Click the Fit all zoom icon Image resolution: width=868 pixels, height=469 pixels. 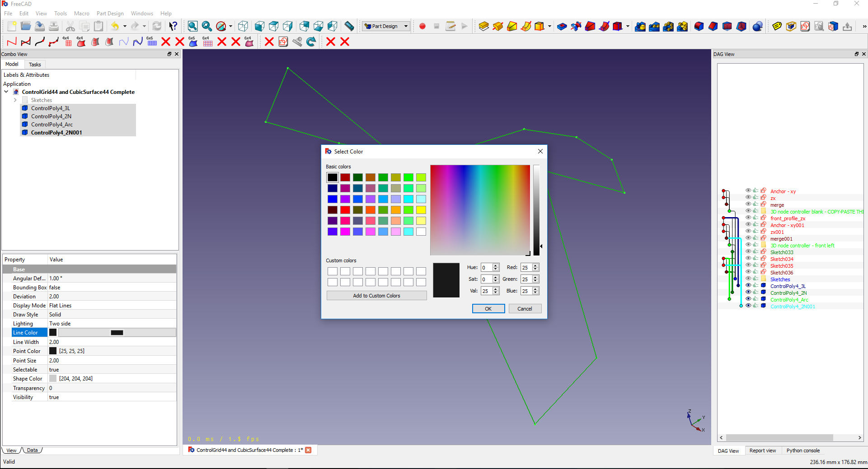[192, 26]
